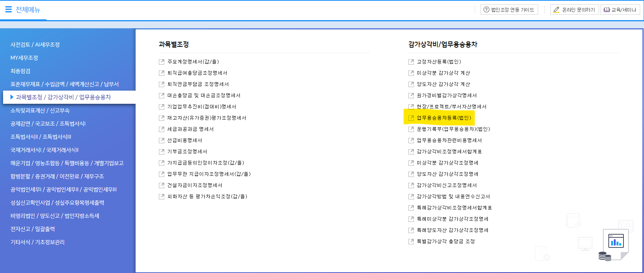Click open-link icon beside 재고자산(유가증권)평가조정명세서
Screen dimensions: 644x273
pyautogui.click(x=162, y=118)
